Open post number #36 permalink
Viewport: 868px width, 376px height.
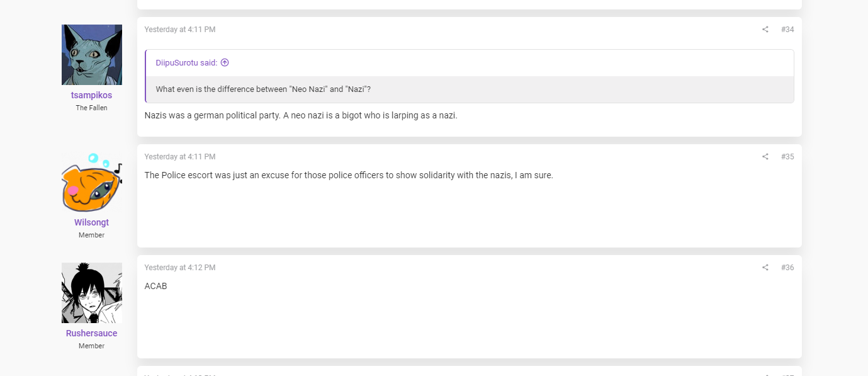[787, 268]
